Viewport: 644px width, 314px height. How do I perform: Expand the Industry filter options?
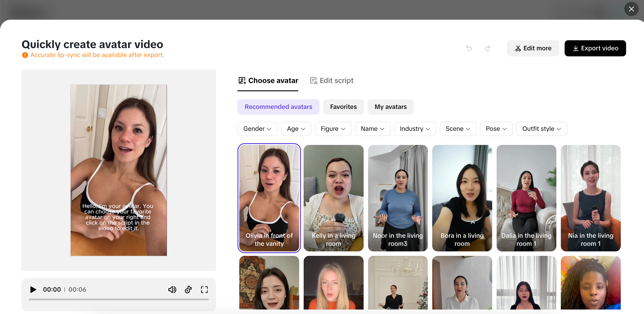tap(415, 129)
